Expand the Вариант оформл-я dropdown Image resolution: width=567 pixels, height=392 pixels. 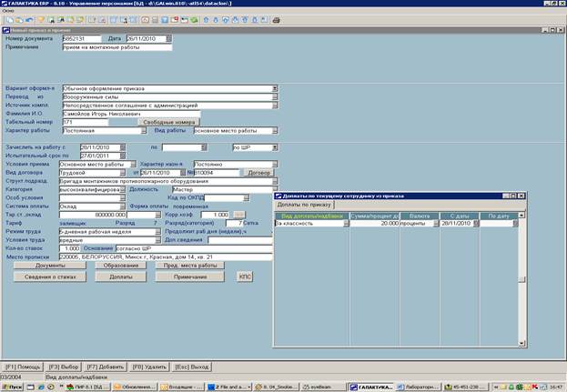click(274, 88)
